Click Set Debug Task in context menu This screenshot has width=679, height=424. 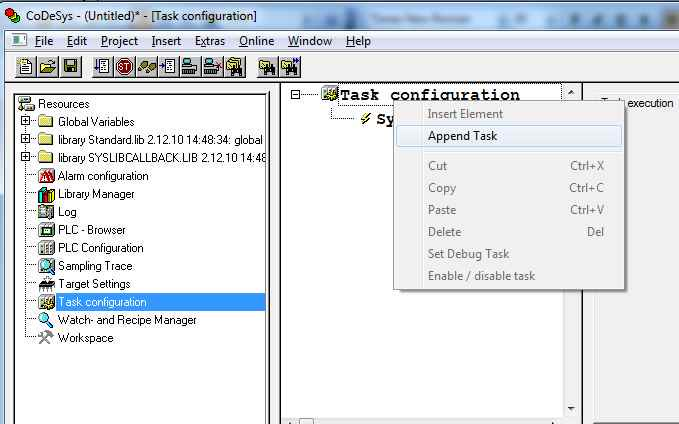[x=509, y=254]
